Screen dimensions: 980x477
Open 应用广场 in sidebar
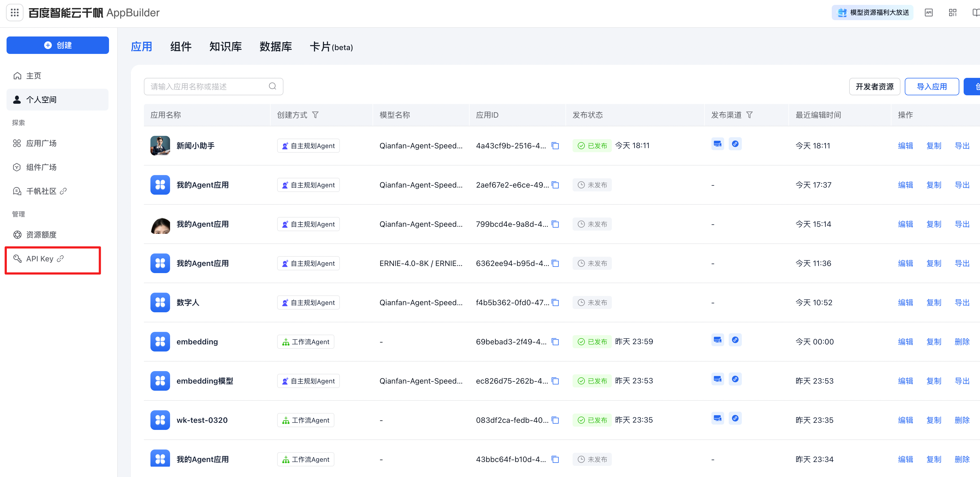58,143
